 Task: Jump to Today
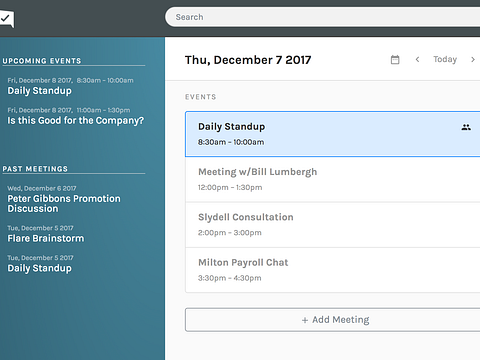tap(445, 59)
